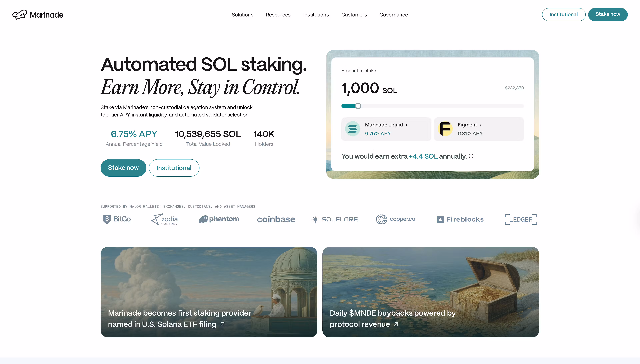Click the Marinade Liquid round logo icon
Image resolution: width=640 pixels, height=364 pixels.
(352, 129)
